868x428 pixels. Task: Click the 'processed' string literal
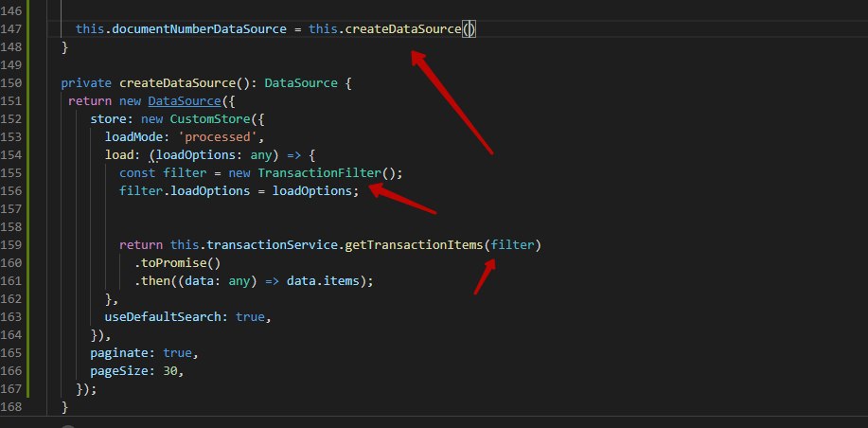(x=218, y=136)
